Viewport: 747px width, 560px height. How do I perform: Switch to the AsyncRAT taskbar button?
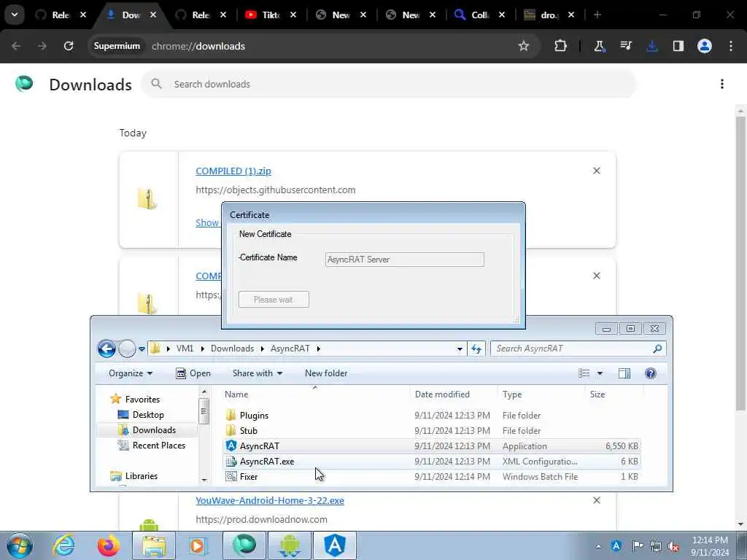tap(335, 545)
